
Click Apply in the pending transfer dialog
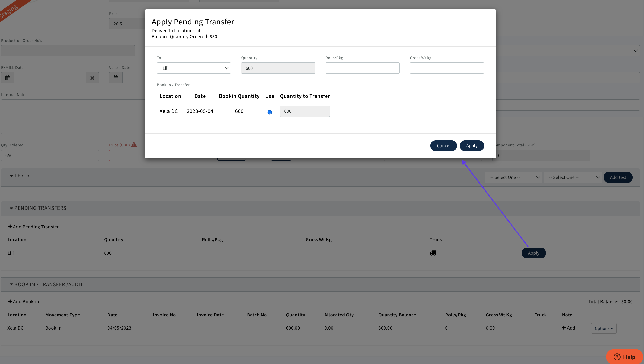click(x=471, y=146)
